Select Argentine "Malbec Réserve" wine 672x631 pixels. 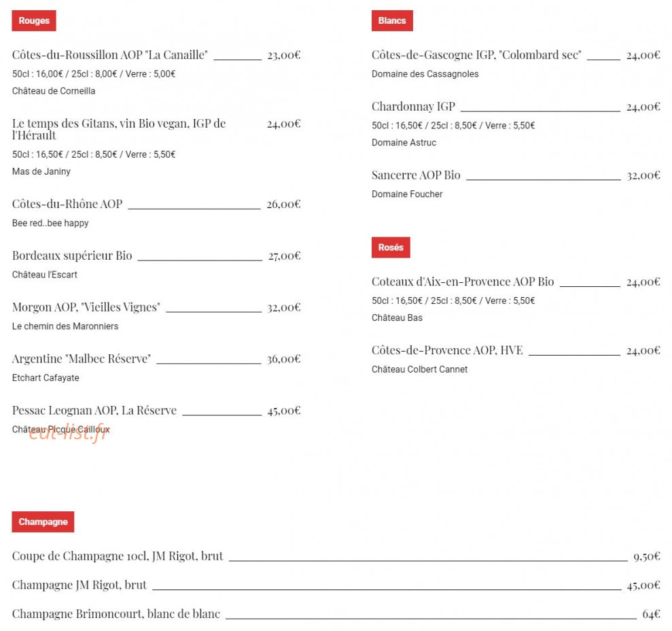82,358
